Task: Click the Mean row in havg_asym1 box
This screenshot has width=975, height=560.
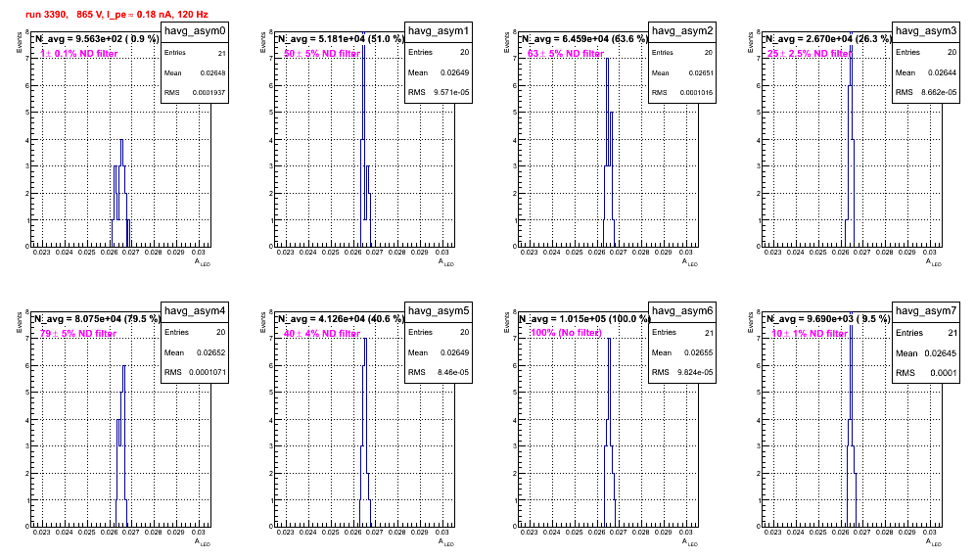Action: point(439,72)
